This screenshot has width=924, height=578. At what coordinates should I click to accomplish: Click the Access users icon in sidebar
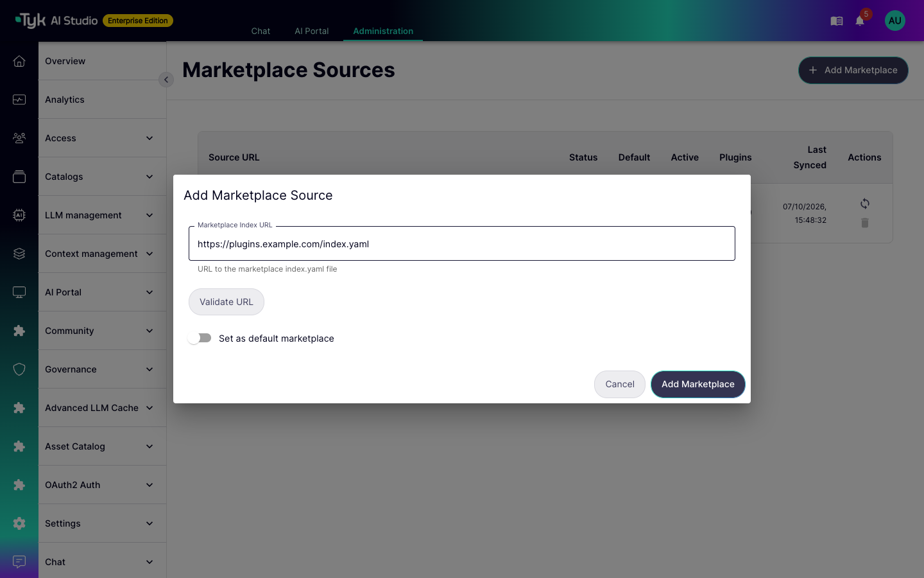(19, 138)
